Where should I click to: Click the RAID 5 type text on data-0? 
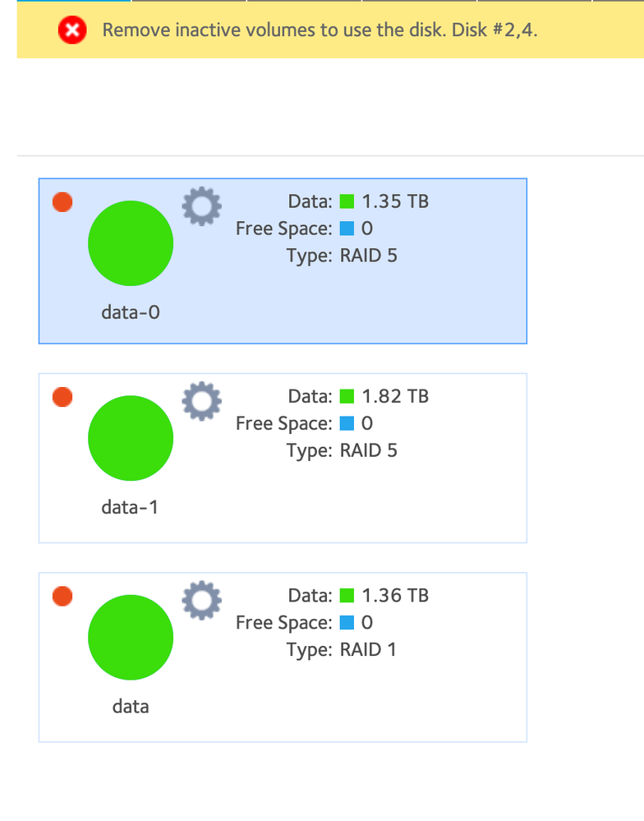click(368, 255)
